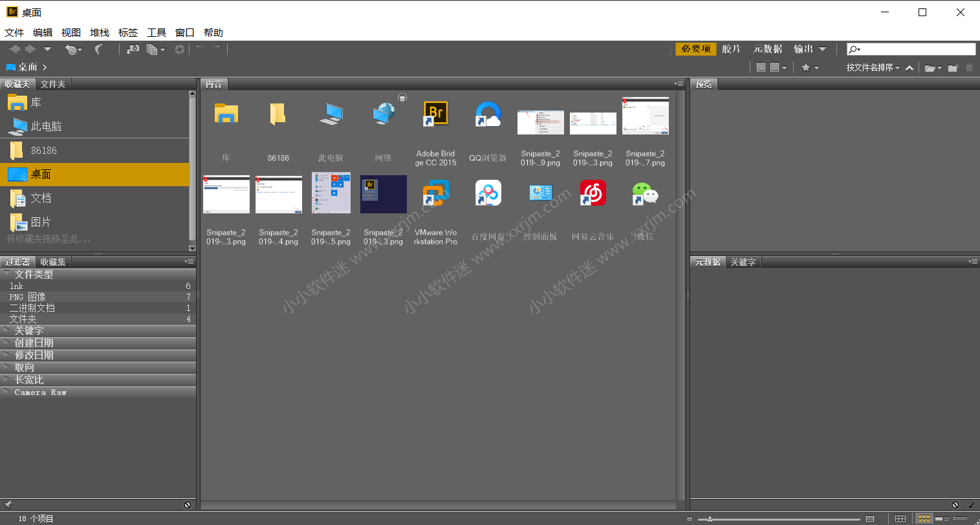Open the 堆栈 menu

[100, 32]
